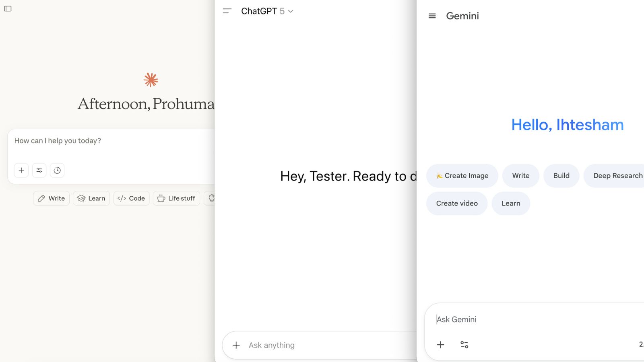The image size is (644, 362).
Task: Open Claude search and tools settings icon
Action: [39, 170]
